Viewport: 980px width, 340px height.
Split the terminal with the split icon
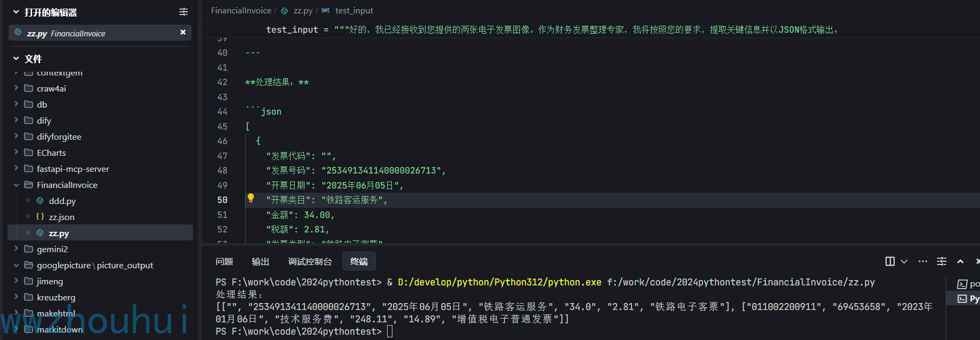pyautogui.click(x=890, y=261)
